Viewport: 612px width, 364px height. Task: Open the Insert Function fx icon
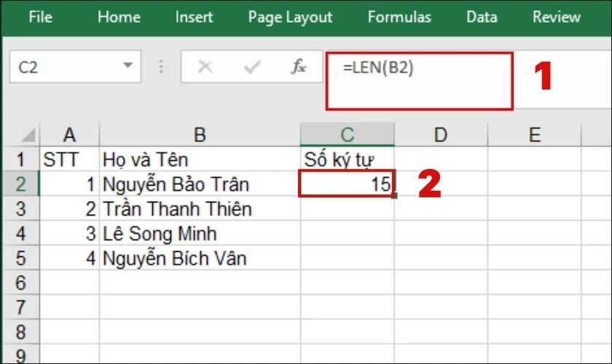click(x=299, y=67)
